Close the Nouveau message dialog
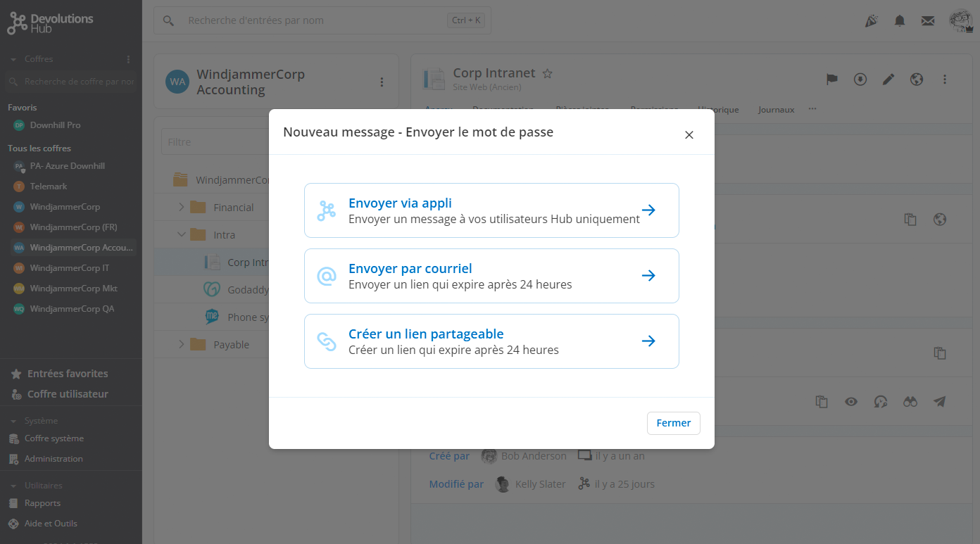The height and width of the screenshot is (544, 980). point(689,135)
